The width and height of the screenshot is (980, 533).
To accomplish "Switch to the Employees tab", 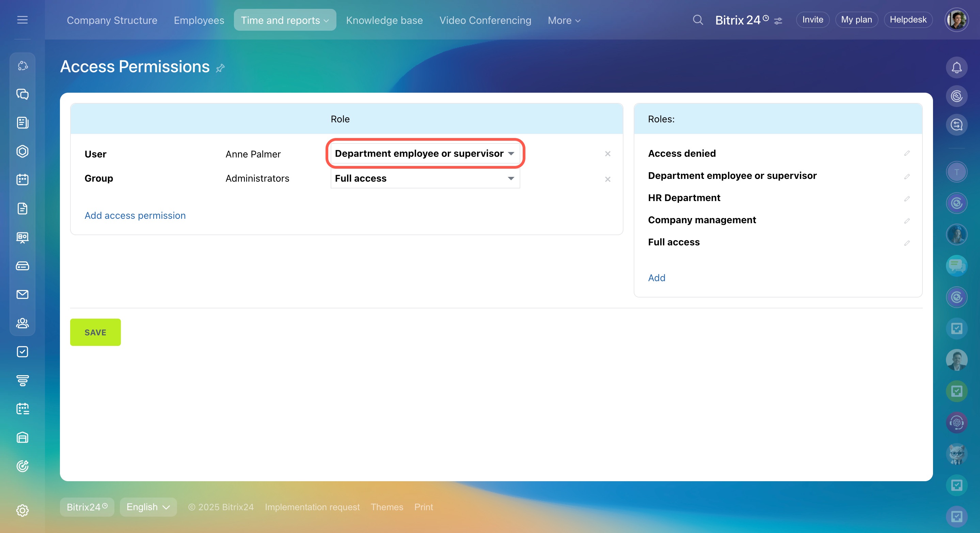I will 199,20.
